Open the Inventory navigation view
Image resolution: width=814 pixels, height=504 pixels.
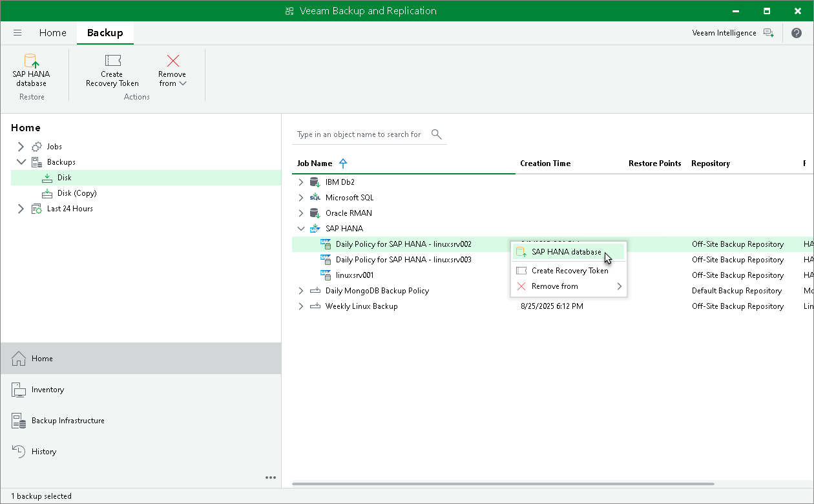click(x=141, y=390)
